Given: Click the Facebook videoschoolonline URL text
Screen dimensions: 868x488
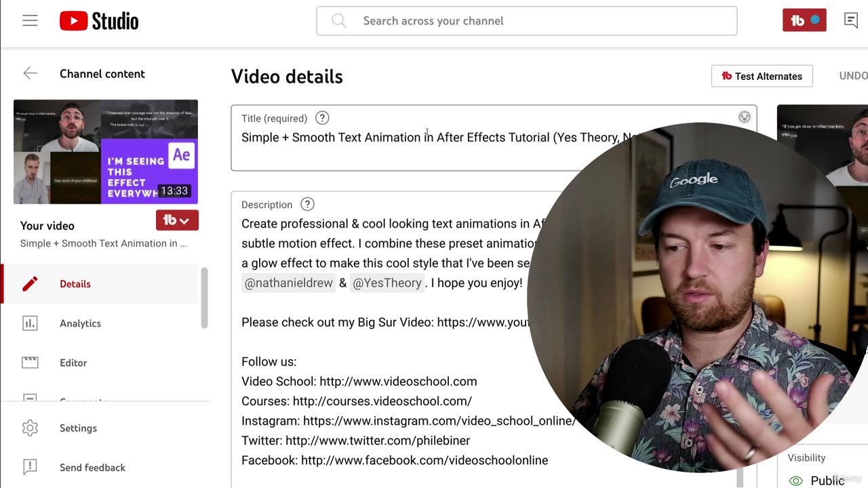Looking at the screenshot, I should point(425,460).
